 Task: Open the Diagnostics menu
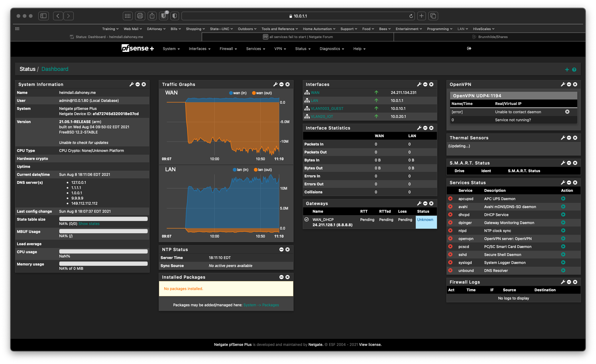click(332, 49)
